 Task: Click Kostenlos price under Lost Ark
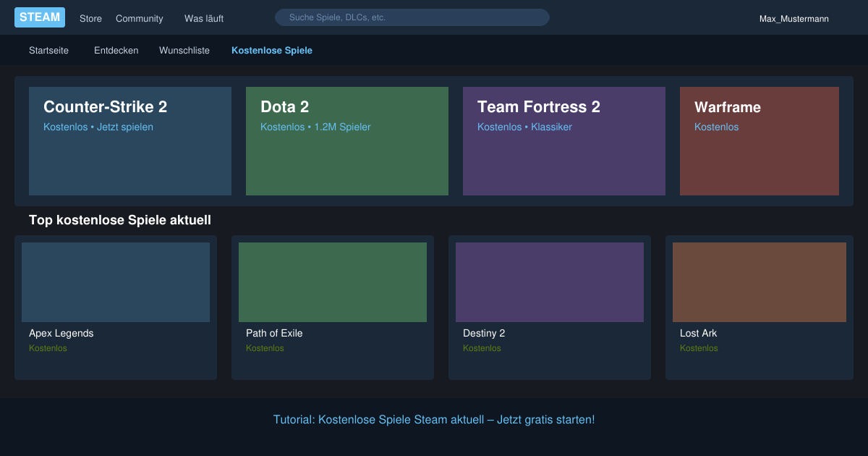pos(699,348)
